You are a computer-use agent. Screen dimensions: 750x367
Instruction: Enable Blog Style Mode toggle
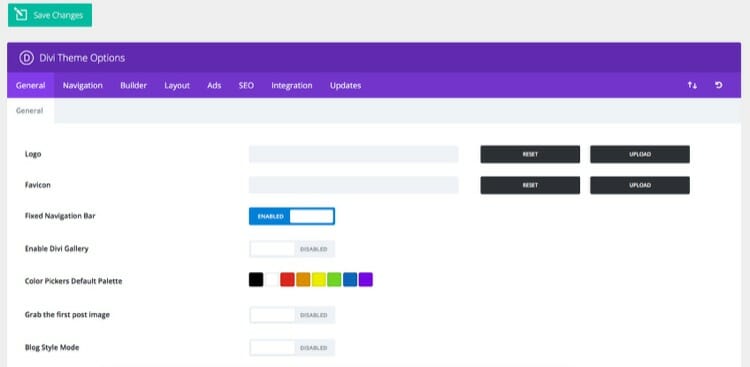pos(292,348)
